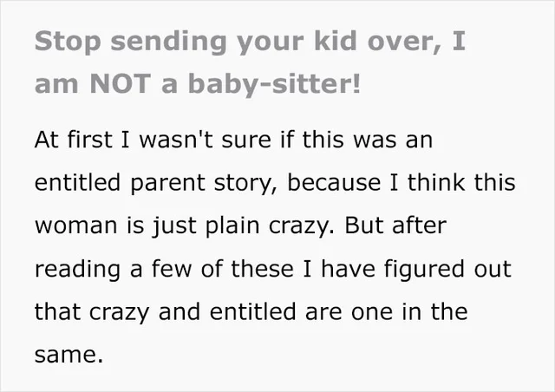Click the word "that" starting the fifth body line
The height and width of the screenshot is (392, 555).
click(57, 311)
